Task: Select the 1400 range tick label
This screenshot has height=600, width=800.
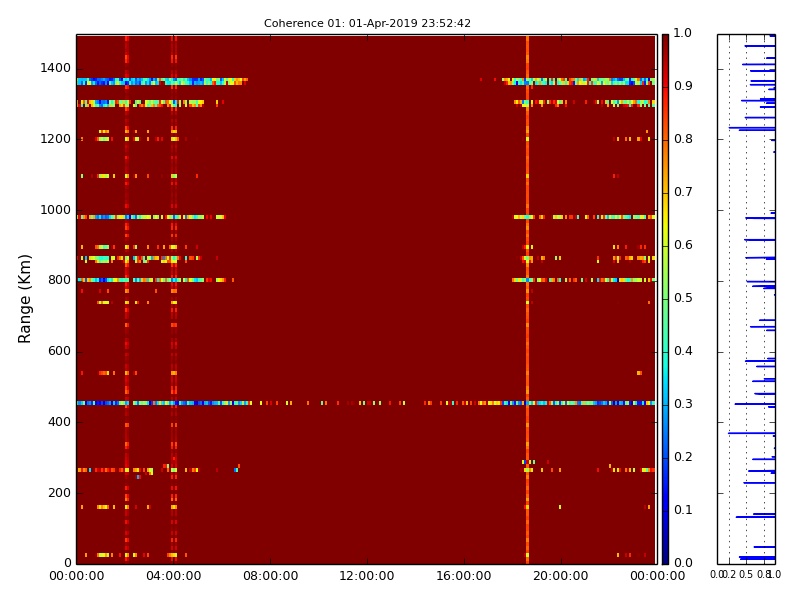Action: [56, 68]
